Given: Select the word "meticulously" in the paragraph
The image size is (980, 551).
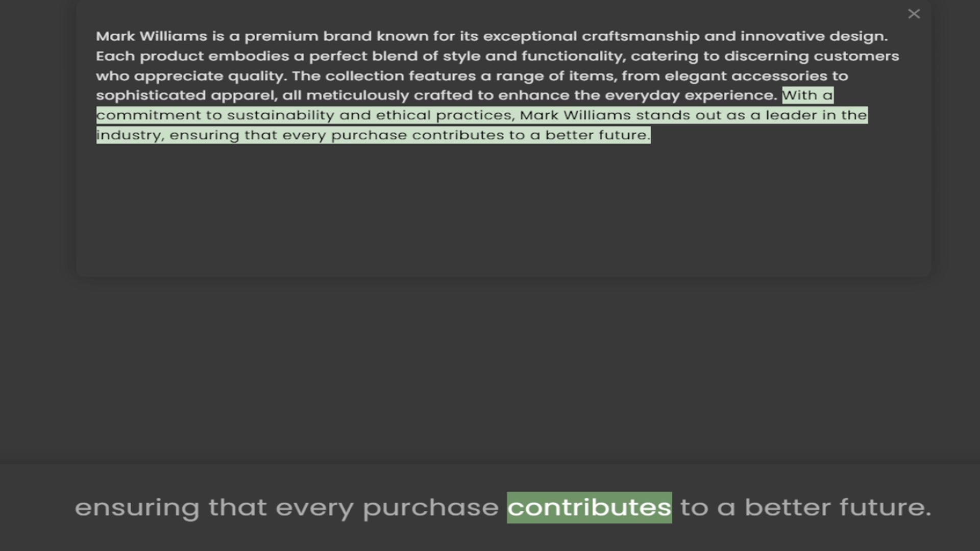Looking at the screenshot, I should click(357, 96).
